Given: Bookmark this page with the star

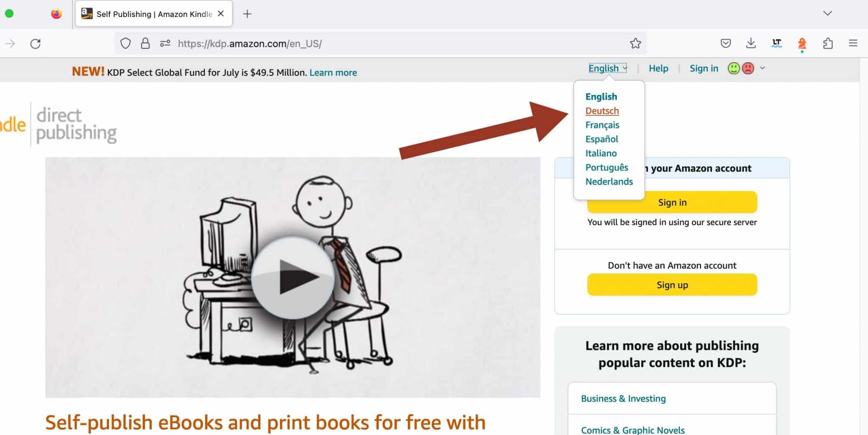Looking at the screenshot, I should click(635, 43).
